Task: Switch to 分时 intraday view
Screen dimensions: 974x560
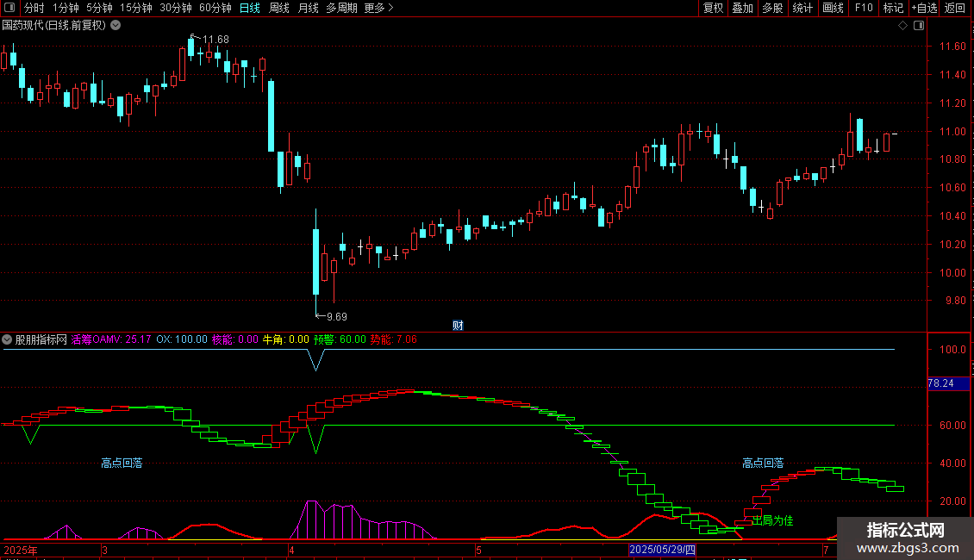Action: [x=34, y=8]
